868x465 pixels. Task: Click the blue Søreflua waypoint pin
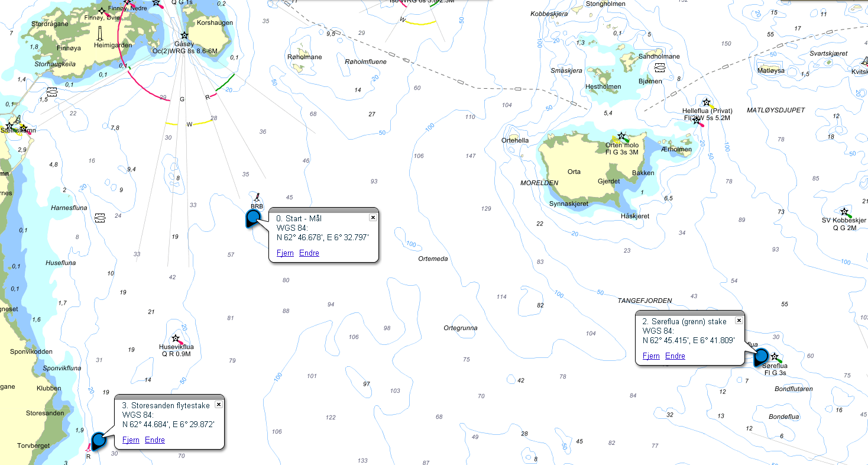pos(761,356)
